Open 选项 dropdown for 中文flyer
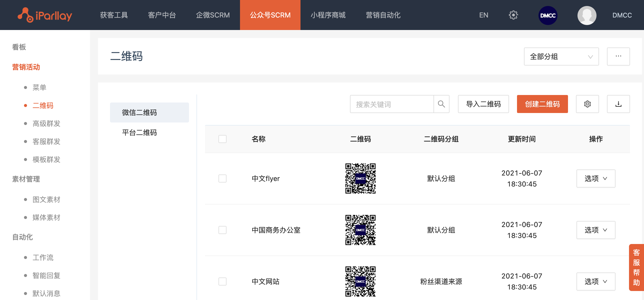Screen dimensions: 644x300 click(595, 178)
